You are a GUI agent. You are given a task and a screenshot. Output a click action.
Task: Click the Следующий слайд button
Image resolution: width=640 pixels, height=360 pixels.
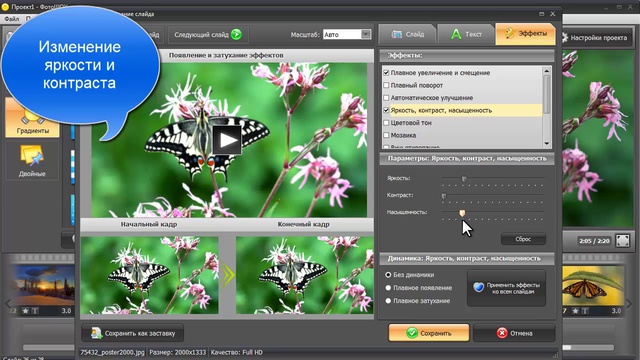coord(208,35)
